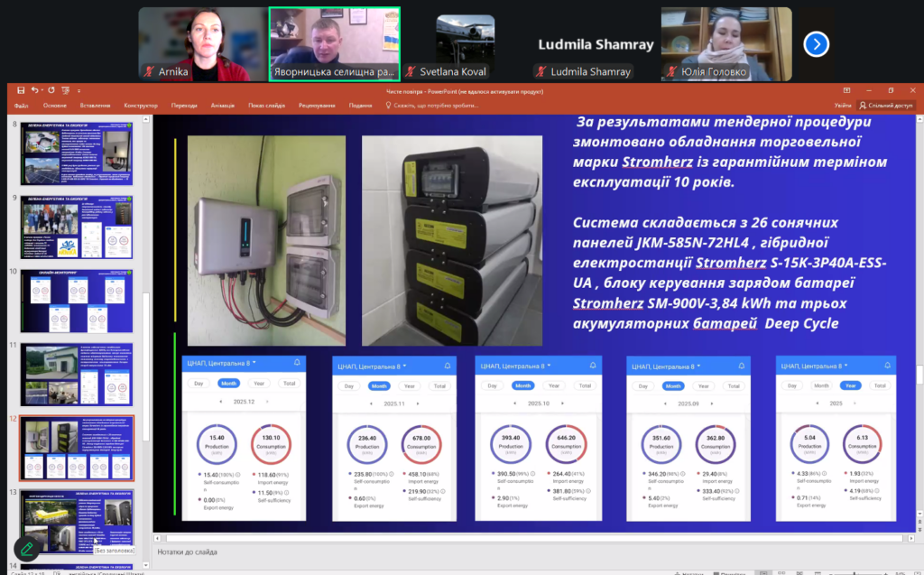Open the Вставлення ribbon tab
This screenshot has height=575, width=924.
95,105
